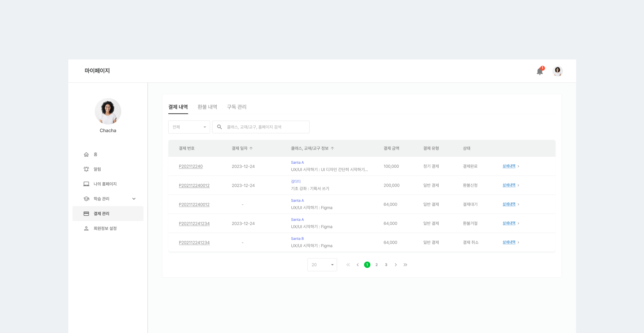Viewport: 644px width, 333px height.
Task: Click the home icon in sidebar
Action: coord(86,155)
